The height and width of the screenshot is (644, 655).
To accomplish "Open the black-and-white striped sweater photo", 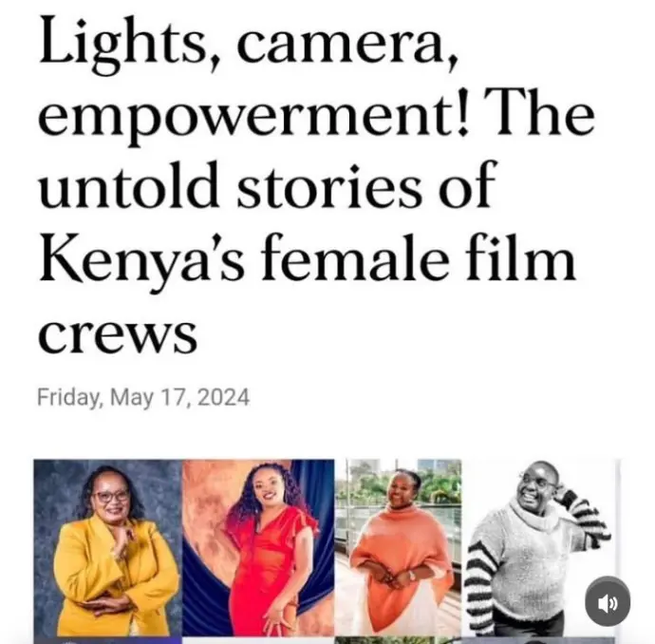I will 538,547.
